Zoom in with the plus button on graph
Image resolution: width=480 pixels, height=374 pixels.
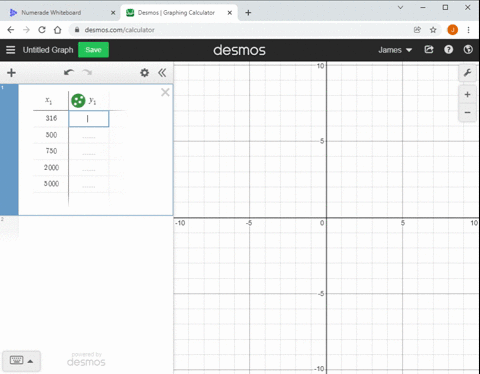467,95
